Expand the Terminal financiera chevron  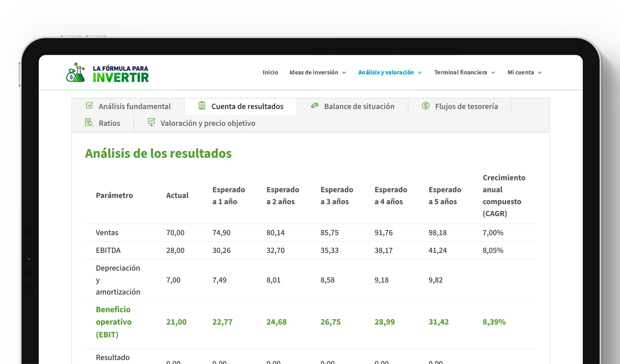click(493, 73)
